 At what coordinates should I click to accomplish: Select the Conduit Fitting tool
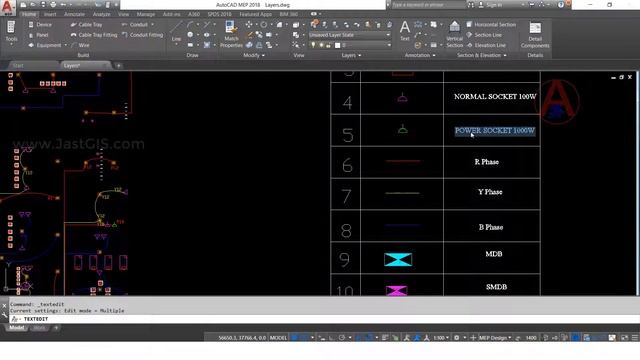point(142,35)
